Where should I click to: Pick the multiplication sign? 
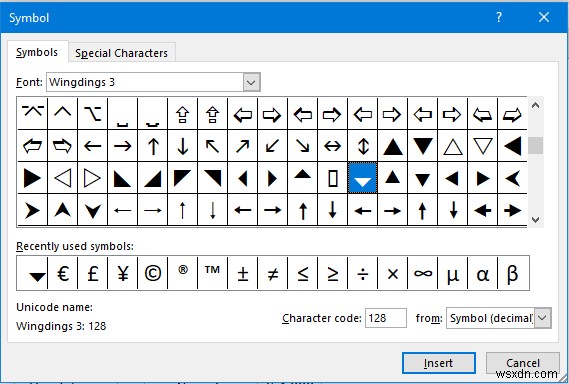pos(392,273)
